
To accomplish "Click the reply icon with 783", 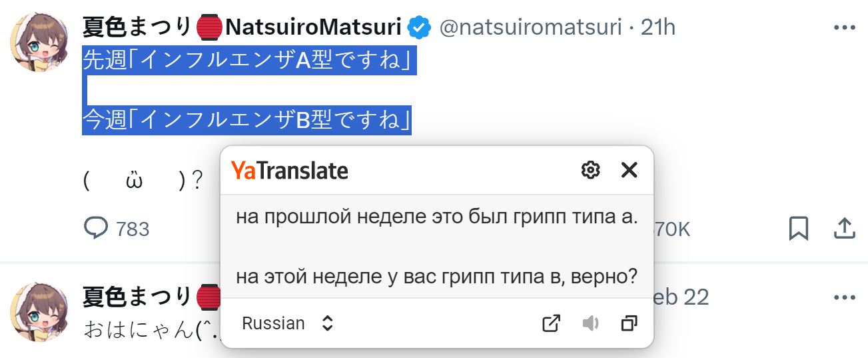I will point(117,229).
